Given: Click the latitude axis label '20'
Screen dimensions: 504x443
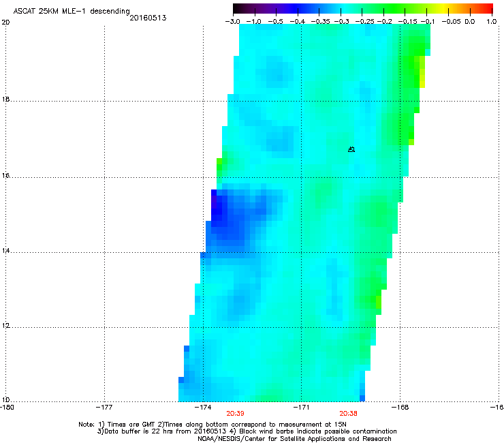Looking at the screenshot, I should 5,22.
